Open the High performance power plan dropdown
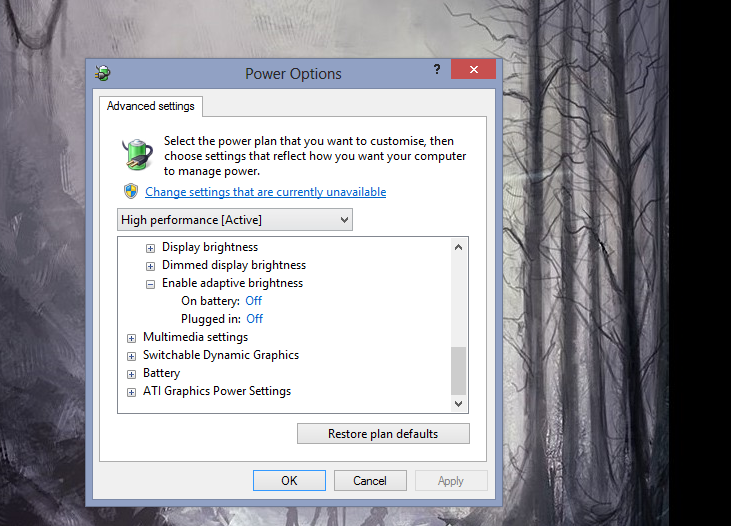The height and width of the screenshot is (526, 731). pos(234,220)
